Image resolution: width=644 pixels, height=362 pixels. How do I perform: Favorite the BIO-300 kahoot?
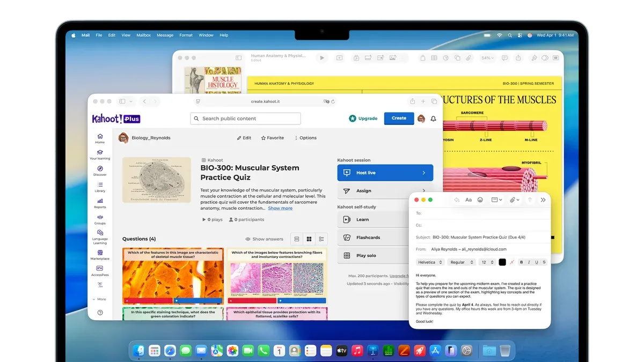273,138
